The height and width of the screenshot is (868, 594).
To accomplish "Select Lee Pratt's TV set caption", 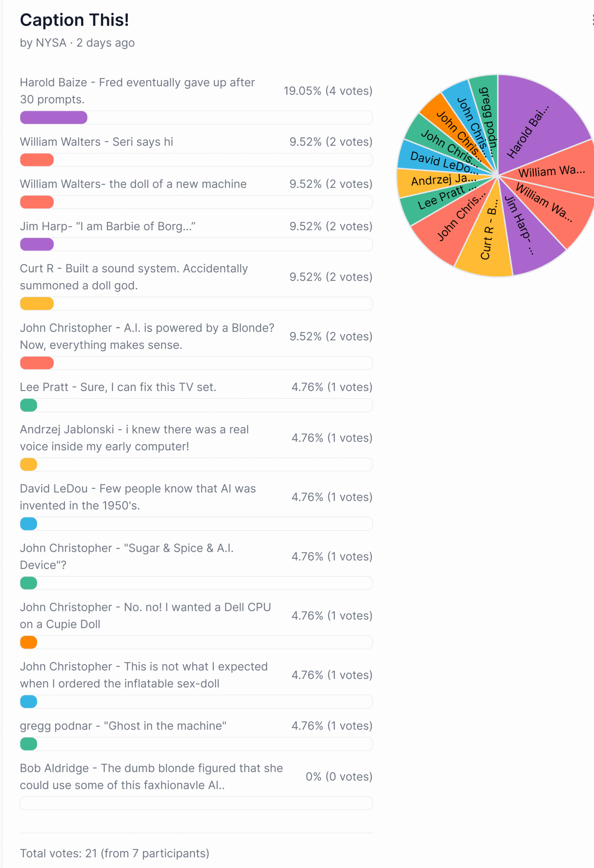I will click(x=118, y=387).
